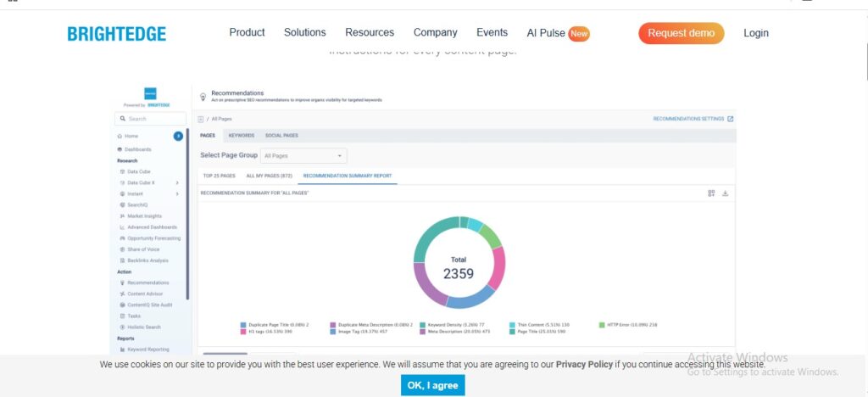Expand the Data Cube X submenu arrow
The width and height of the screenshot is (868, 397).
pyautogui.click(x=177, y=182)
